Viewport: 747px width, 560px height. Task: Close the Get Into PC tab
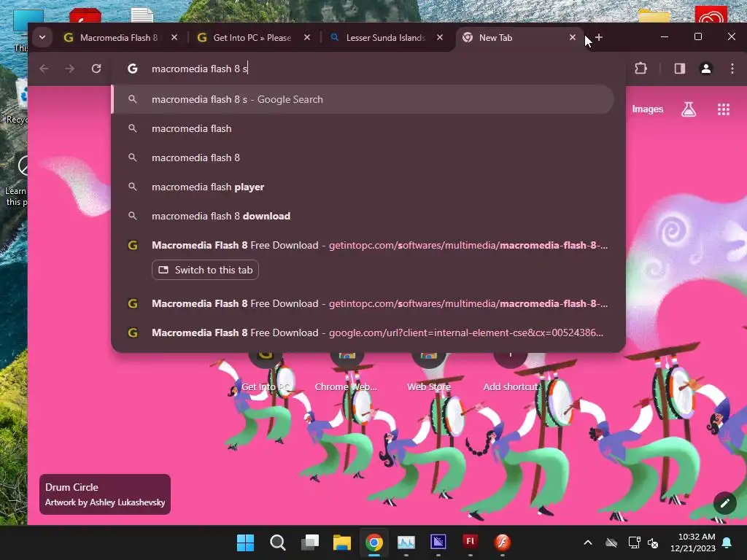pos(307,37)
